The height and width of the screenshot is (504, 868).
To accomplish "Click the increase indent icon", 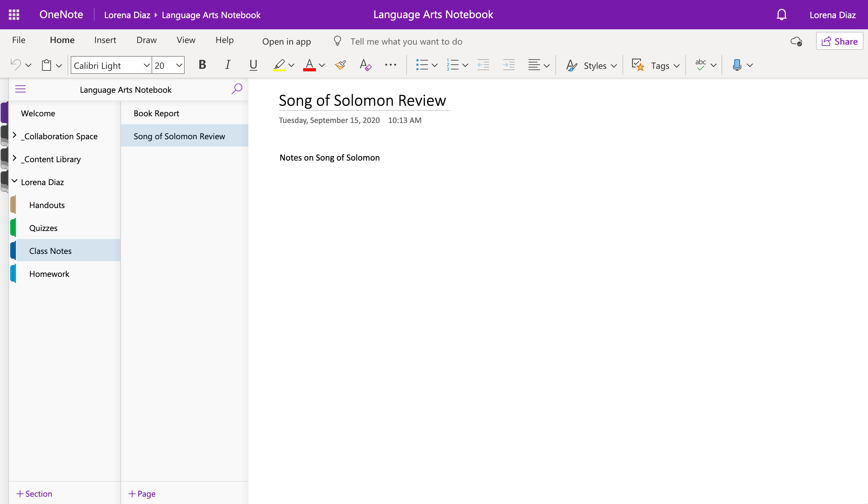I will [509, 65].
